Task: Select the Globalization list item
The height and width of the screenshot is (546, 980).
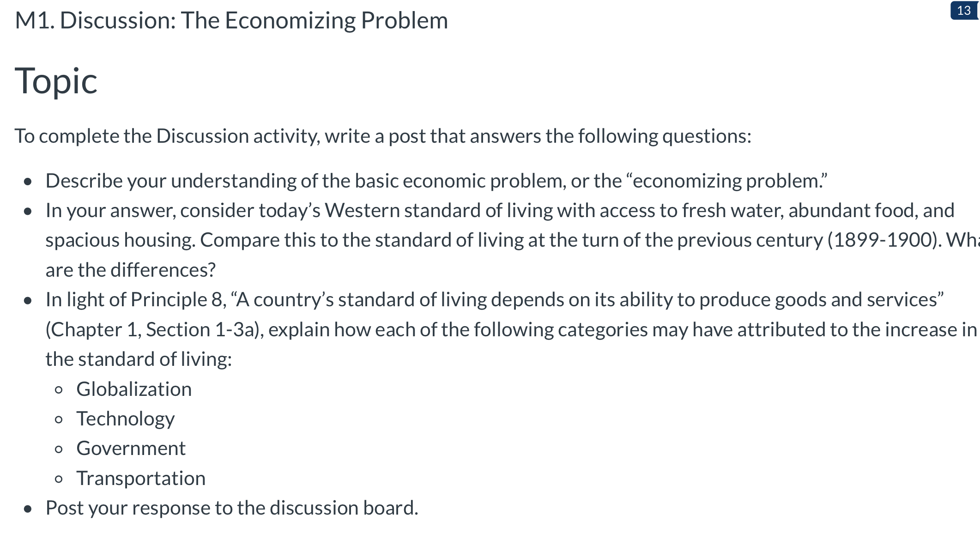Action: [134, 389]
